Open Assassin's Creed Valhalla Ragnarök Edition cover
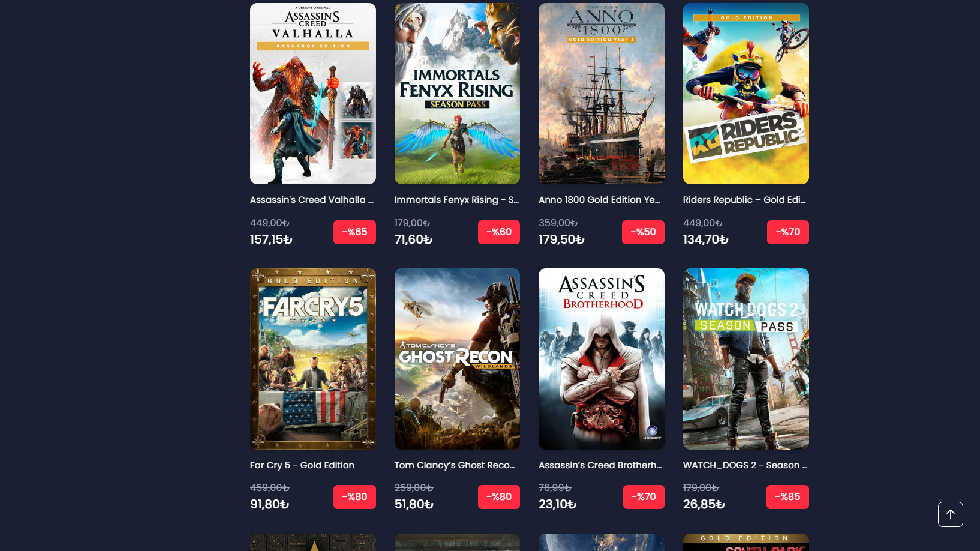Viewport: 980px width, 551px height. [313, 94]
